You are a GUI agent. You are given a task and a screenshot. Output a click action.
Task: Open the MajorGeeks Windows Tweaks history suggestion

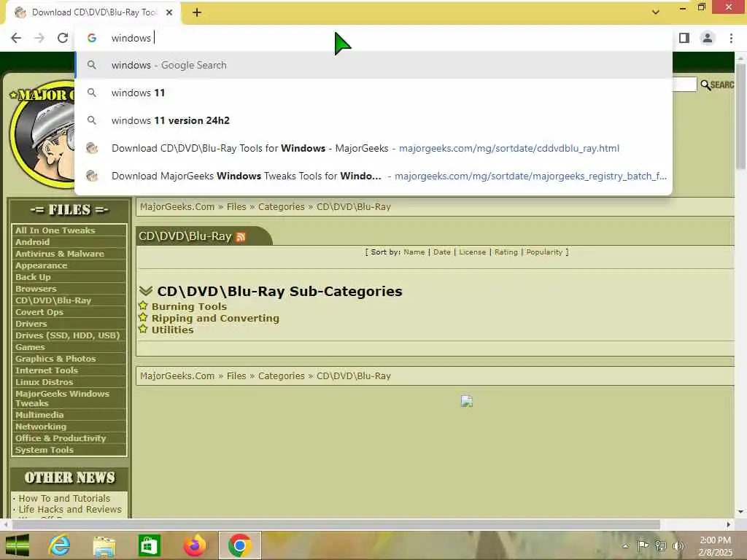[x=373, y=176]
